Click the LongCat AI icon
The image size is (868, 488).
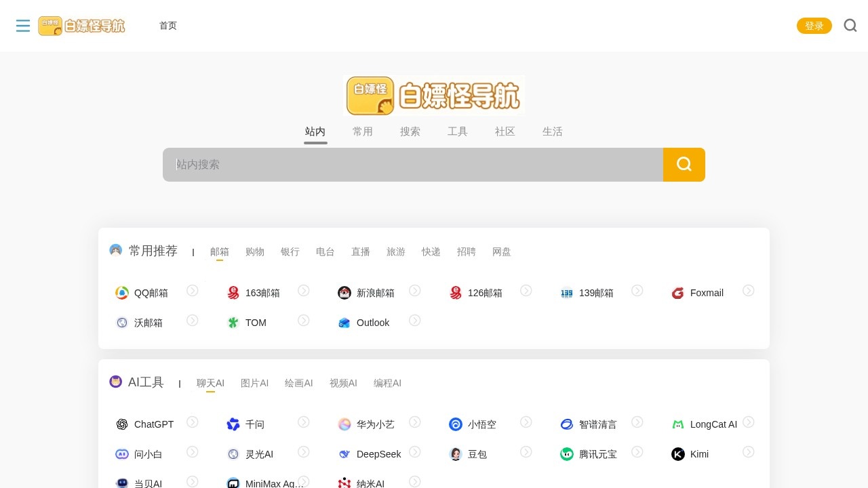click(678, 424)
